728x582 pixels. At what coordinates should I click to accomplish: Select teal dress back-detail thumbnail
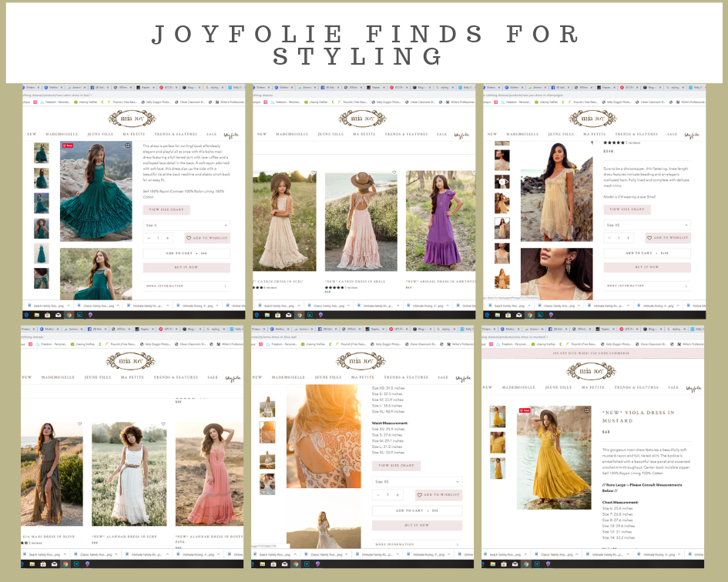coord(42,279)
